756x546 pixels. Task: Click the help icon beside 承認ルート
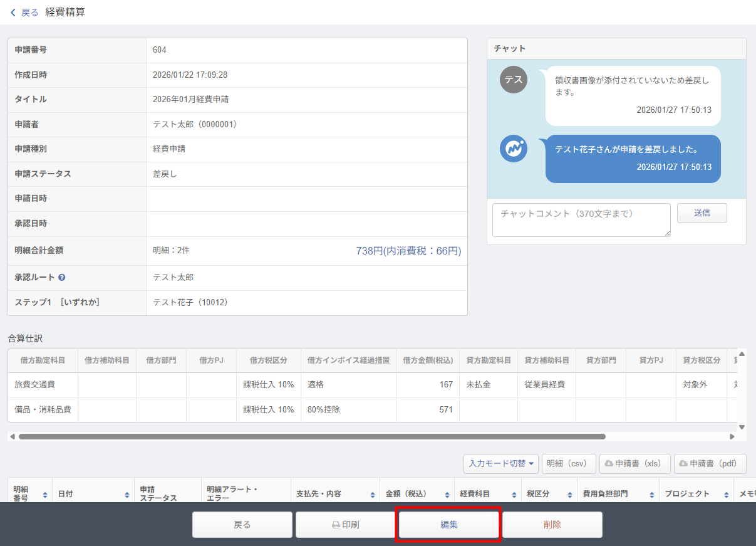pos(62,278)
